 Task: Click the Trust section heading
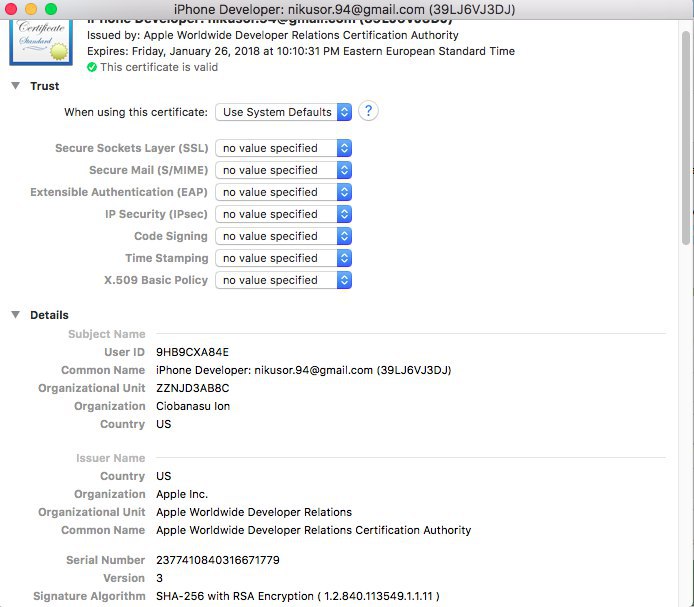point(45,86)
